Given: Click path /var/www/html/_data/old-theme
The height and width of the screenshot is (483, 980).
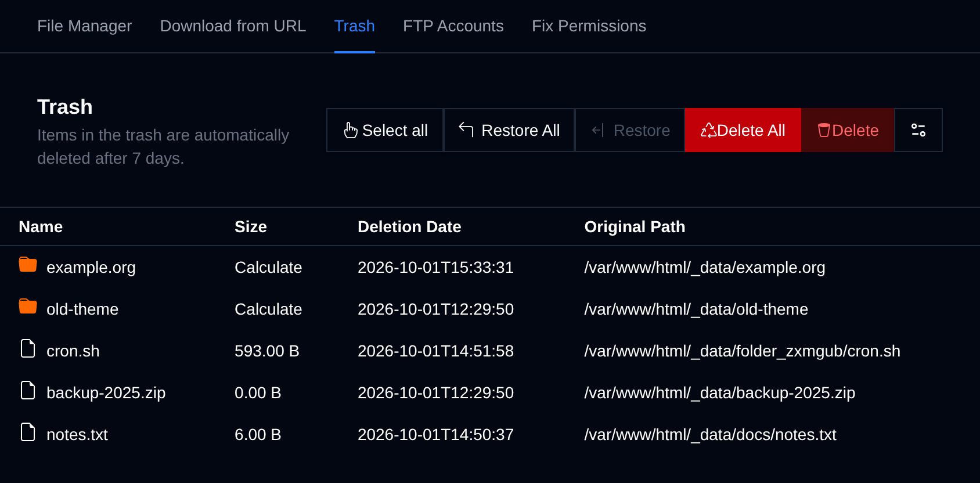Looking at the screenshot, I should tap(696, 309).
